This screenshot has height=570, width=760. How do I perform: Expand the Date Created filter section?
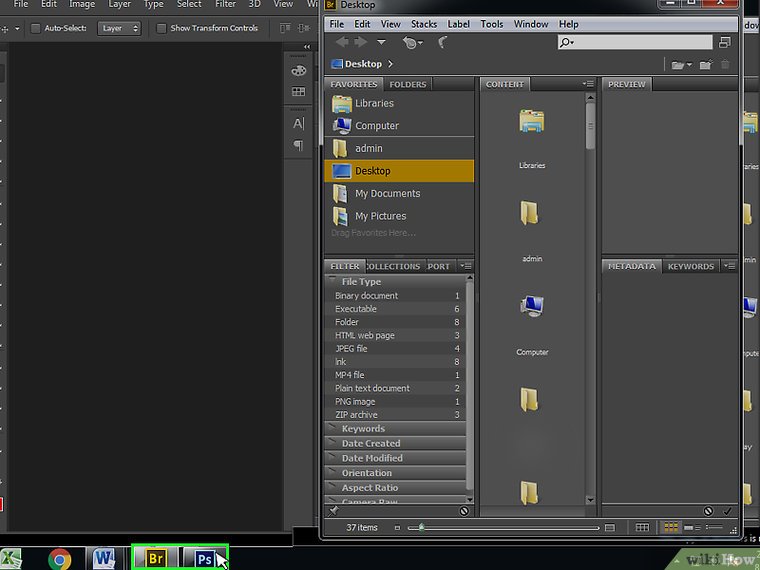(x=370, y=444)
